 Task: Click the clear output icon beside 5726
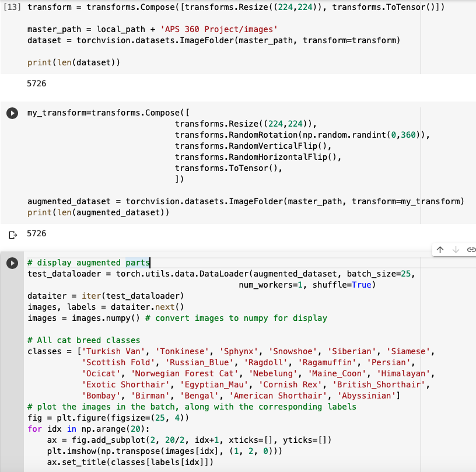(13, 235)
